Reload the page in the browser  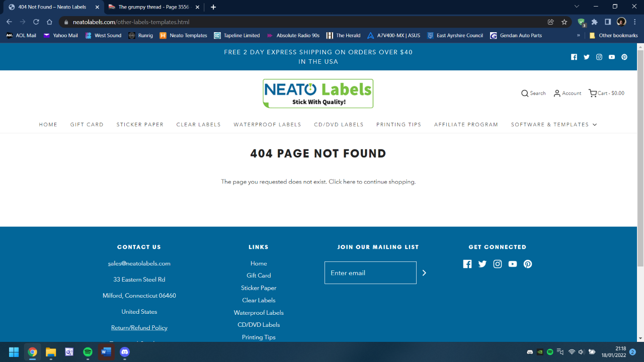(36, 22)
